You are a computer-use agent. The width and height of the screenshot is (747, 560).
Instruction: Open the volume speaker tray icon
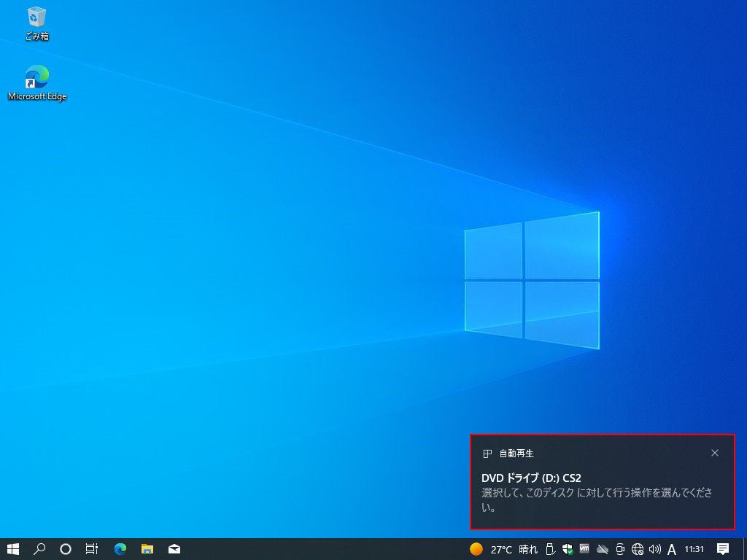point(655,549)
